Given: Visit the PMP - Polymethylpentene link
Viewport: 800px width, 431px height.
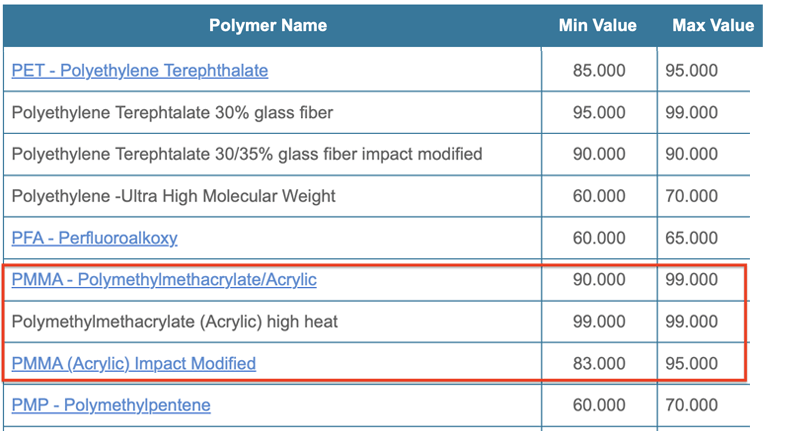Looking at the screenshot, I should 111,405.
